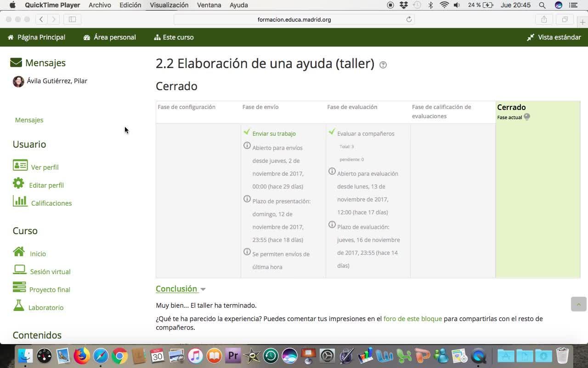588x368 pixels.
Task: Follow the 'foro de este bloque' link
Action: (x=413, y=319)
